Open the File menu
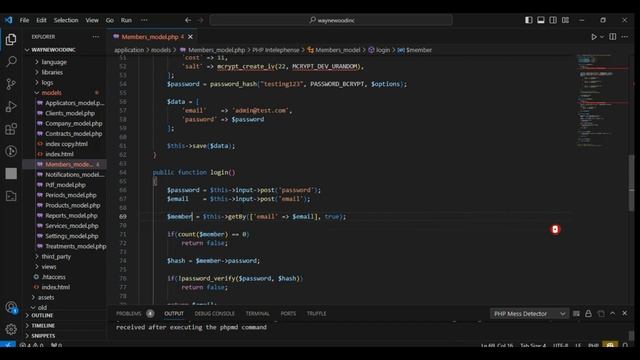 pos(24,20)
